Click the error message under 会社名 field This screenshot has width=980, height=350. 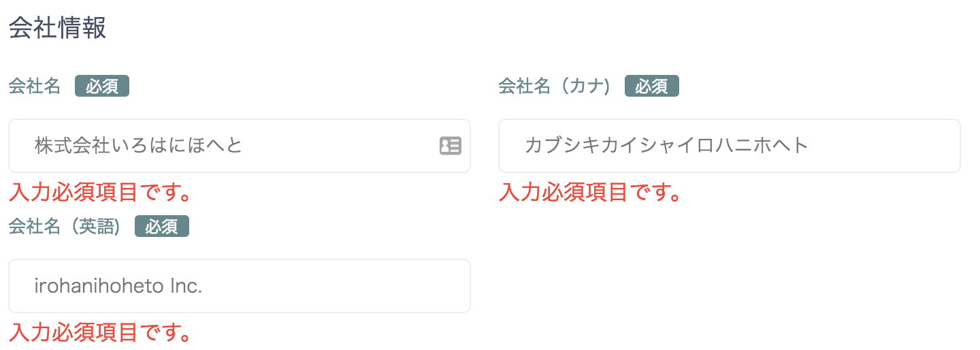(x=99, y=193)
